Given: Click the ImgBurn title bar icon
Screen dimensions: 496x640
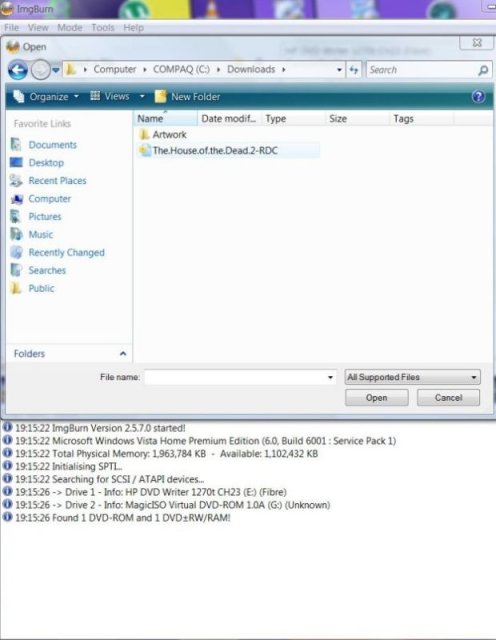Looking at the screenshot, I should [7, 9].
